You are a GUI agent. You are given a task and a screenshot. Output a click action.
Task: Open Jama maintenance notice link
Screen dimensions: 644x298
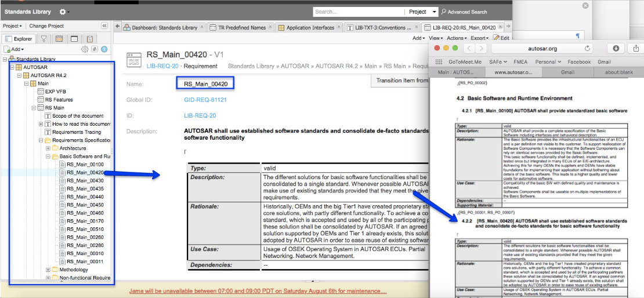point(258,291)
